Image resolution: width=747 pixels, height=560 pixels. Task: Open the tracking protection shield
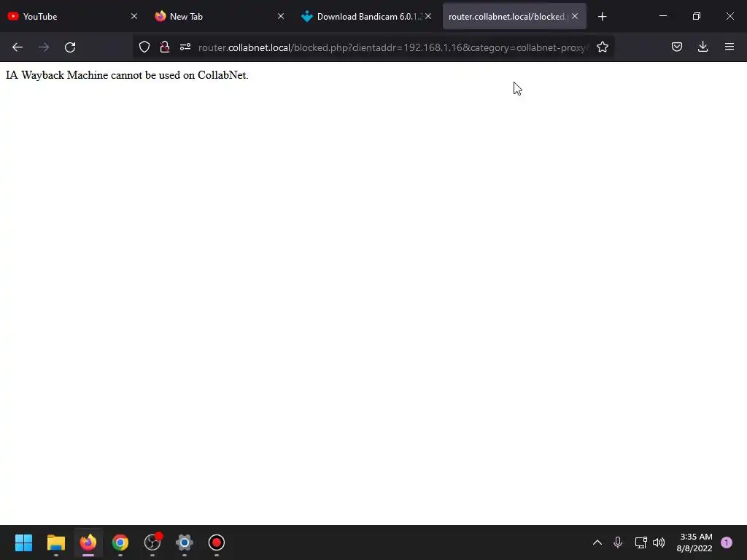(144, 47)
